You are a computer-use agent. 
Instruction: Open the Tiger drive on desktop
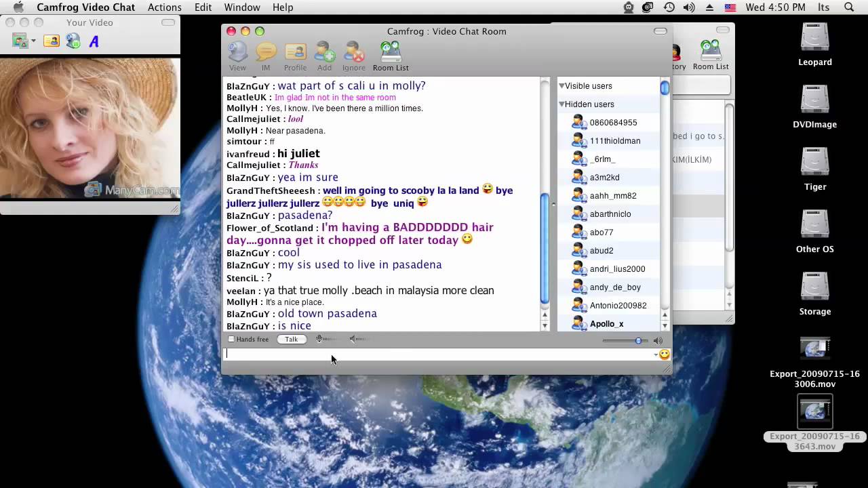814,169
